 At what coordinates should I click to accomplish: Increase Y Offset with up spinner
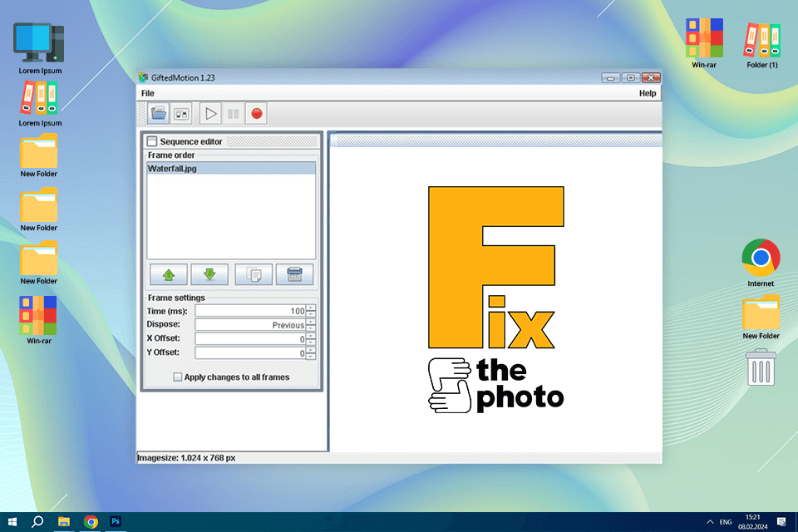(x=310, y=350)
